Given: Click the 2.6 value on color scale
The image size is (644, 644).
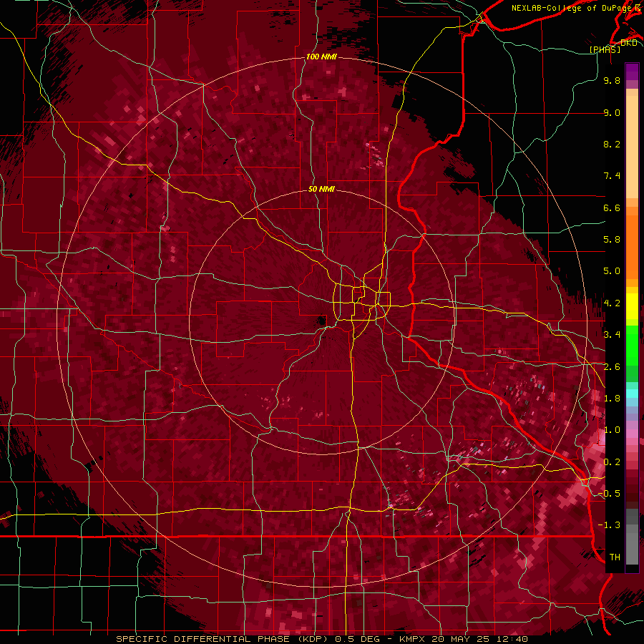Looking at the screenshot, I should (x=612, y=367).
